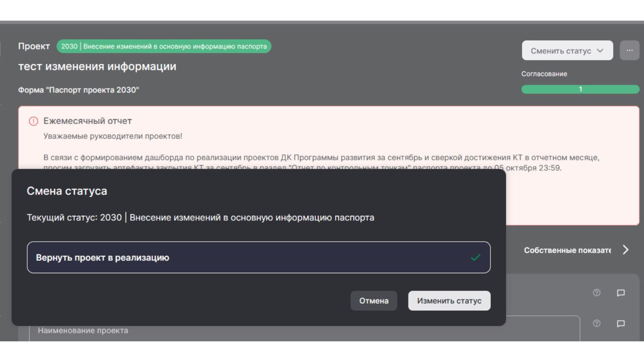
Task: Click the three-dot menu icon
Action: pyautogui.click(x=629, y=50)
